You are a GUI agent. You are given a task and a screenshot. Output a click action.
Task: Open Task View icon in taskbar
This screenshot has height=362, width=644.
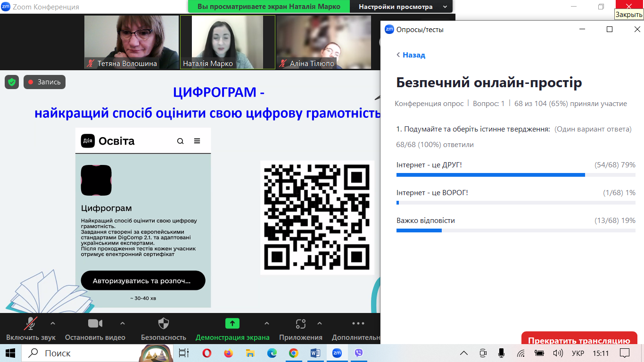tap(184, 353)
